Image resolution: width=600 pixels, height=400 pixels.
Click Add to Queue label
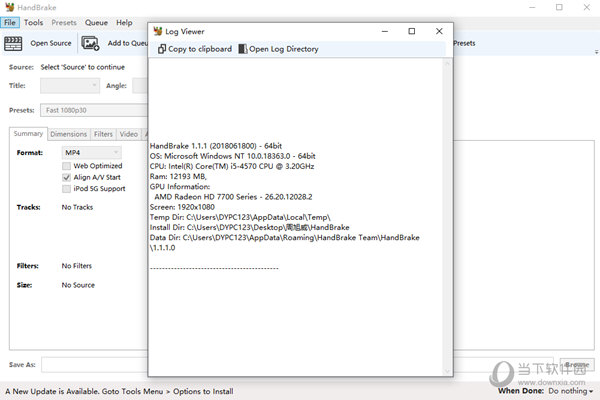[127, 43]
